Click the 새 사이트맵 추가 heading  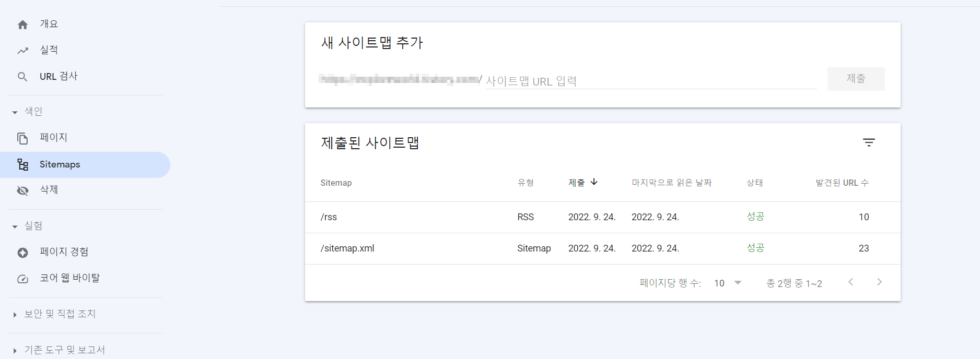372,42
